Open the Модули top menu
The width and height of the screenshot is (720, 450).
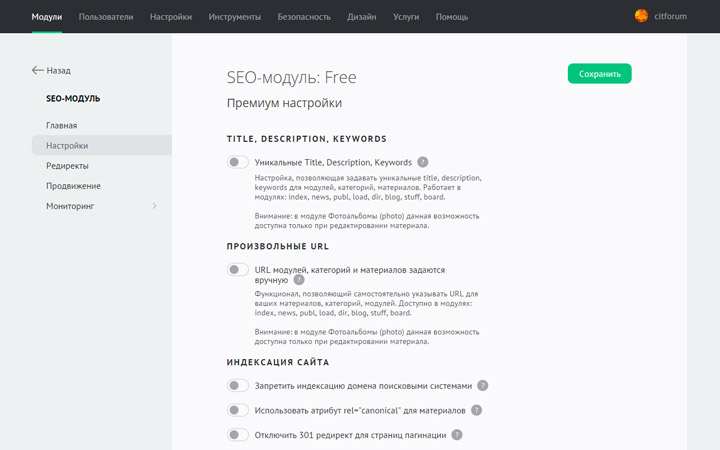coord(46,17)
